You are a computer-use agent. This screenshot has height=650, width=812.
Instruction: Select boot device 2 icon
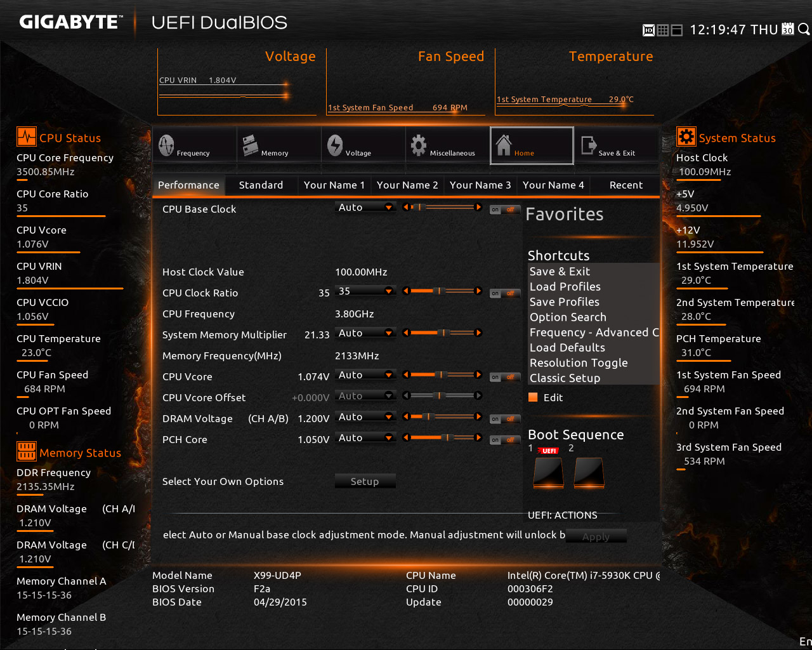coord(589,472)
